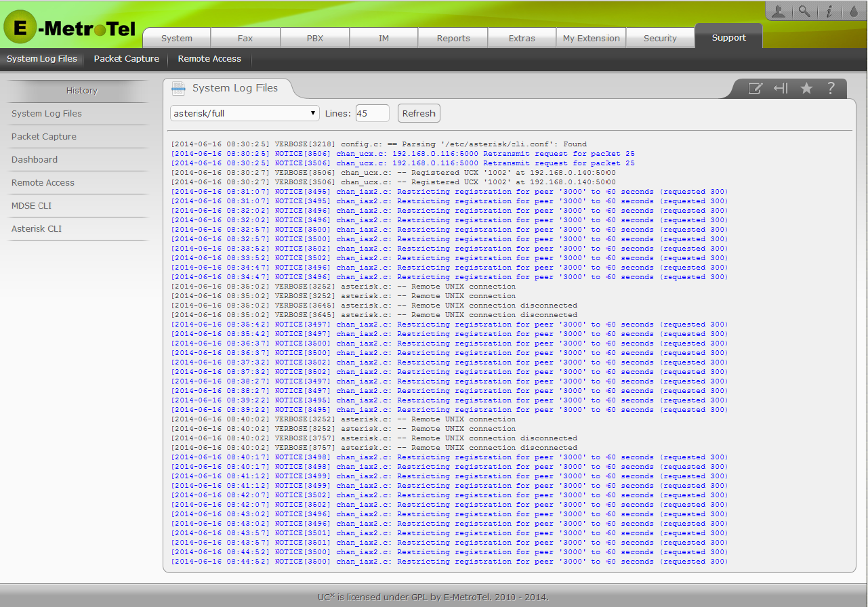Select the Security tab
Screen dimensions: 868x607
tap(661, 38)
